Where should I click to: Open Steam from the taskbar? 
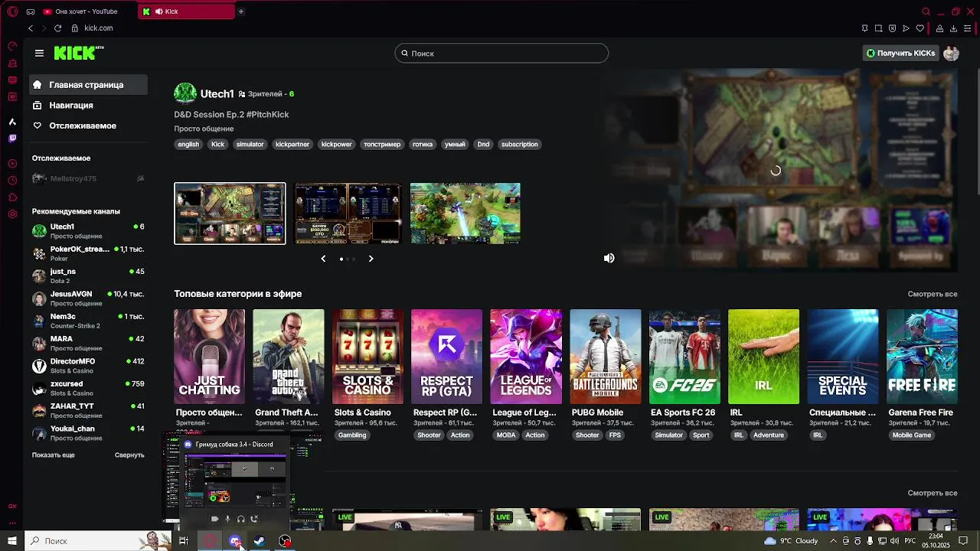[260, 541]
